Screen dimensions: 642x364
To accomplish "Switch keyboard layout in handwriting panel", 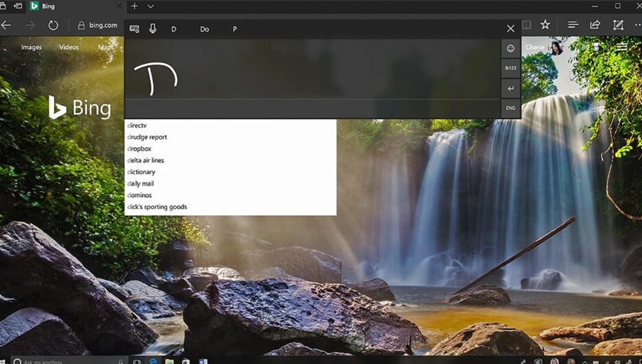I will point(134,29).
